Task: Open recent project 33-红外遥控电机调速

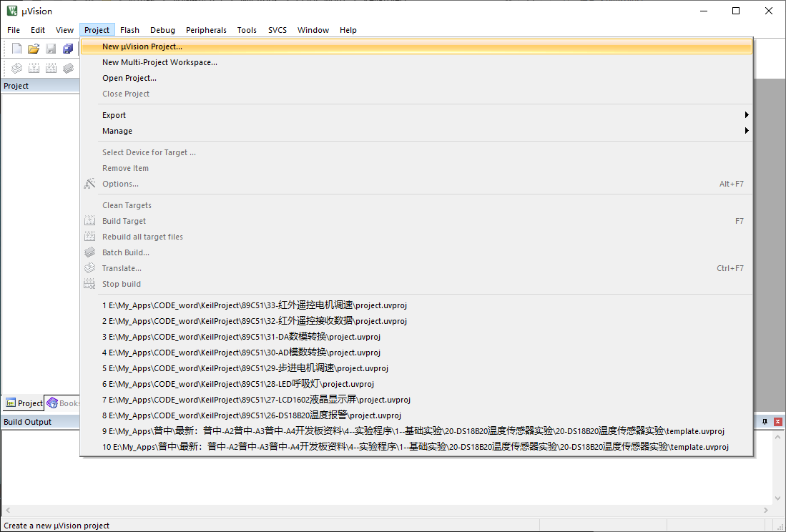Action: click(x=416, y=305)
